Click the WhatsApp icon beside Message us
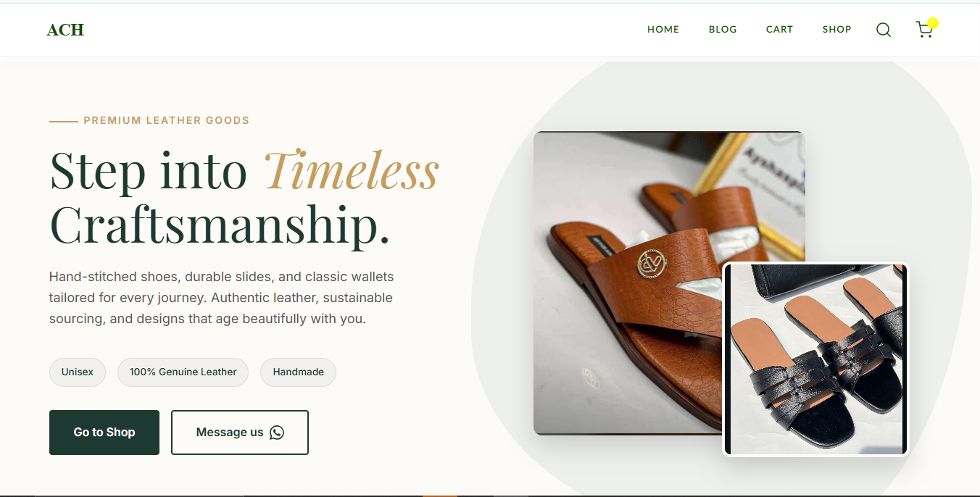 coord(277,433)
